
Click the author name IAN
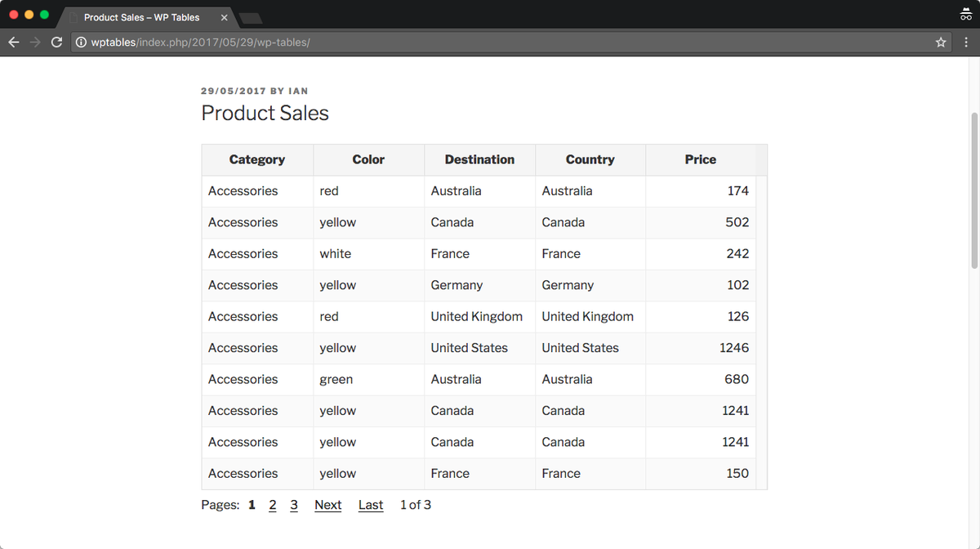(x=298, y=91)
